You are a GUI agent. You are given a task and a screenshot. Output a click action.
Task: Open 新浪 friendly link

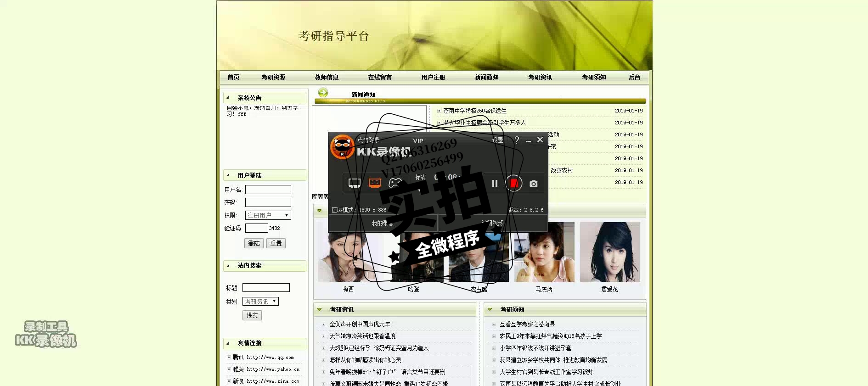click(x=266, y=381)
